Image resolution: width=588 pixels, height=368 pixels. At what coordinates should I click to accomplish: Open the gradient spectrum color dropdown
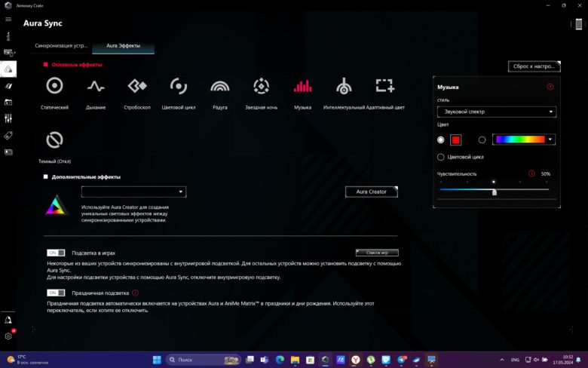(523, 140)
